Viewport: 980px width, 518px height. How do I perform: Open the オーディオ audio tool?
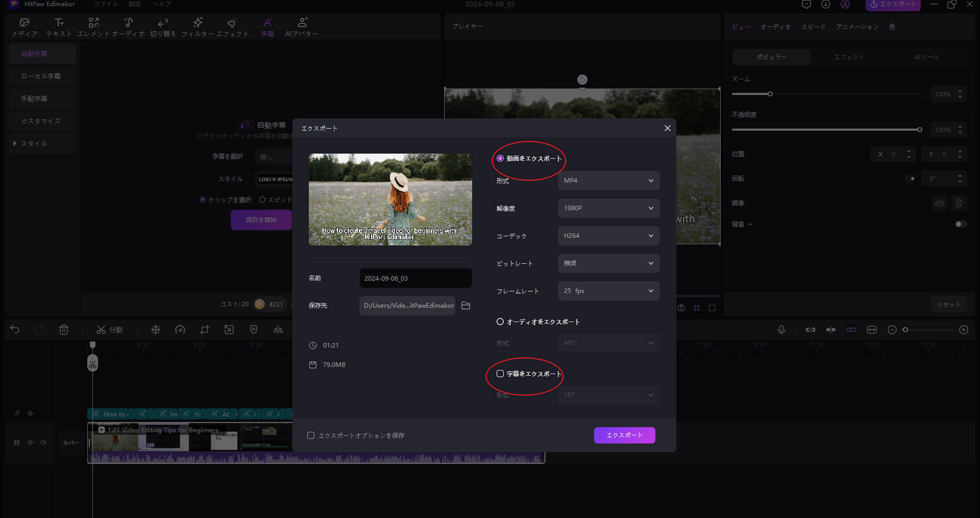[x=128, y=27]
